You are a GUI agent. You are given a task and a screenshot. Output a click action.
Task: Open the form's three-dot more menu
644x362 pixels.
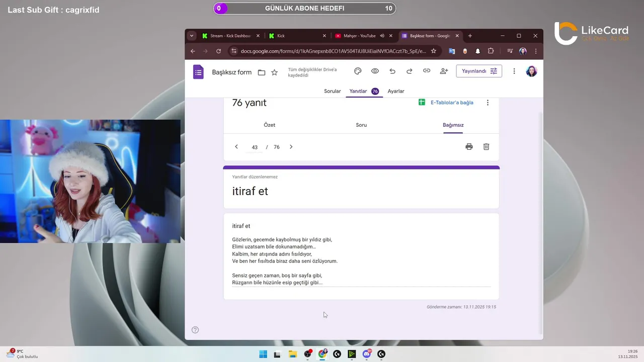click(514, 71)
